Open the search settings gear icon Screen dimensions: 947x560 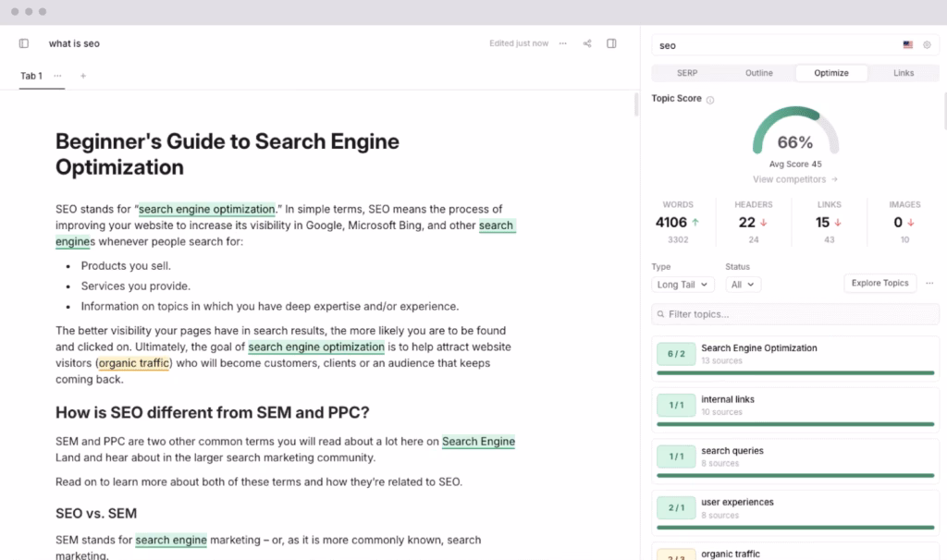pos(927,43)
